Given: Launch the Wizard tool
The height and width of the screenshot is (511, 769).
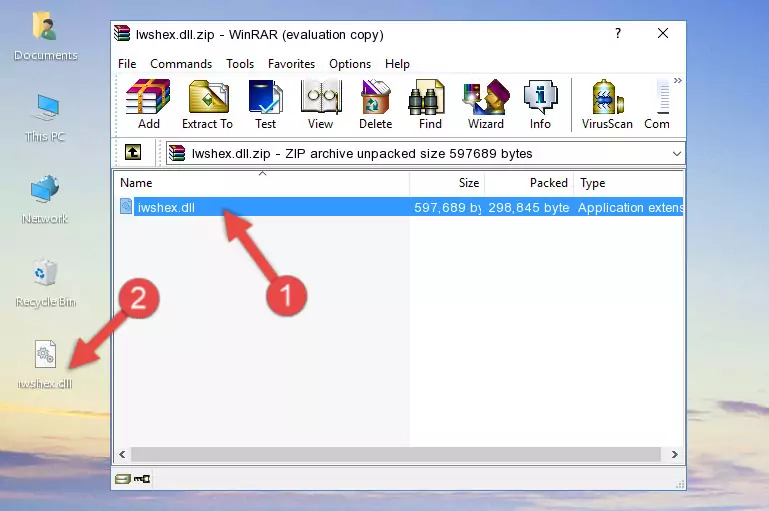Looking at the screenshot, I should pos(486,104).
